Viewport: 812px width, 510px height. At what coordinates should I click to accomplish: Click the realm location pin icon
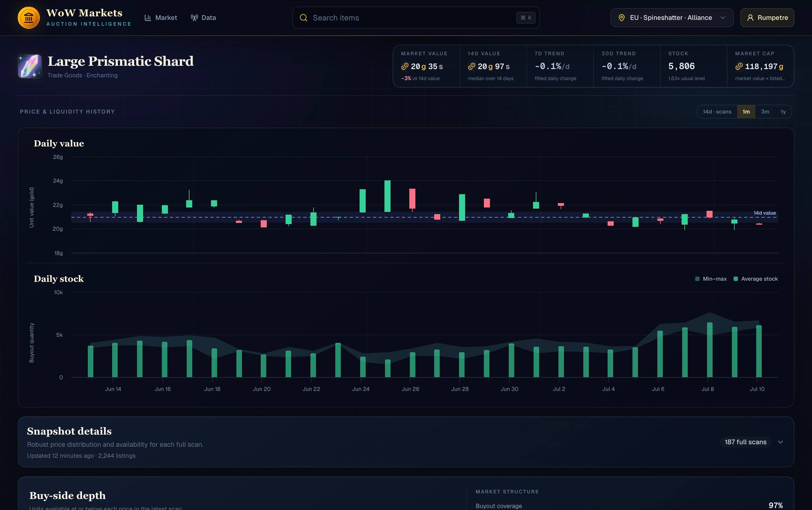(x=621, y=17)
